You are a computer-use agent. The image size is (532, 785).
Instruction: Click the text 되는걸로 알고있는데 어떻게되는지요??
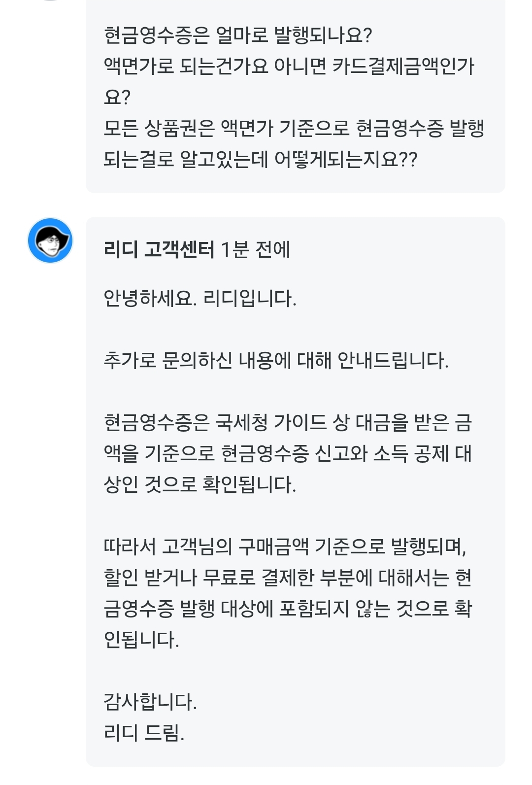[260, 160]
